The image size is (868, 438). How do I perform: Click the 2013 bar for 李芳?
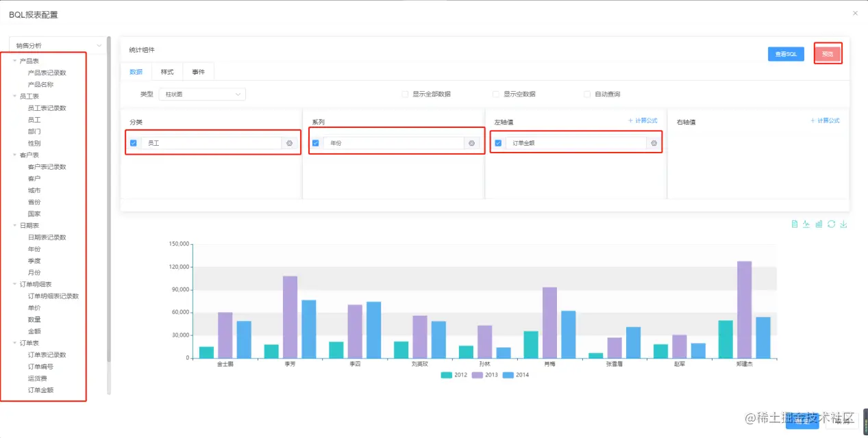click(290, 317)
